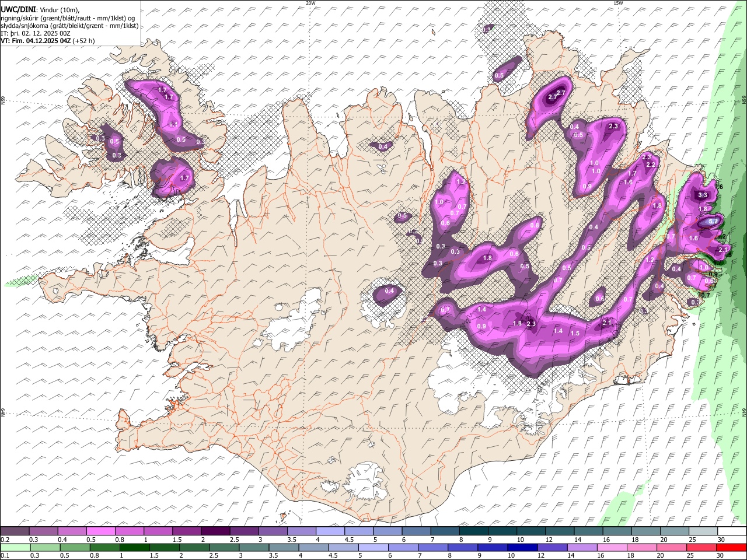The width and height of the screenshot is (747, 560).
Task: Click the 'rigning/skúrir' legend description line
Action: click(68, 18)
